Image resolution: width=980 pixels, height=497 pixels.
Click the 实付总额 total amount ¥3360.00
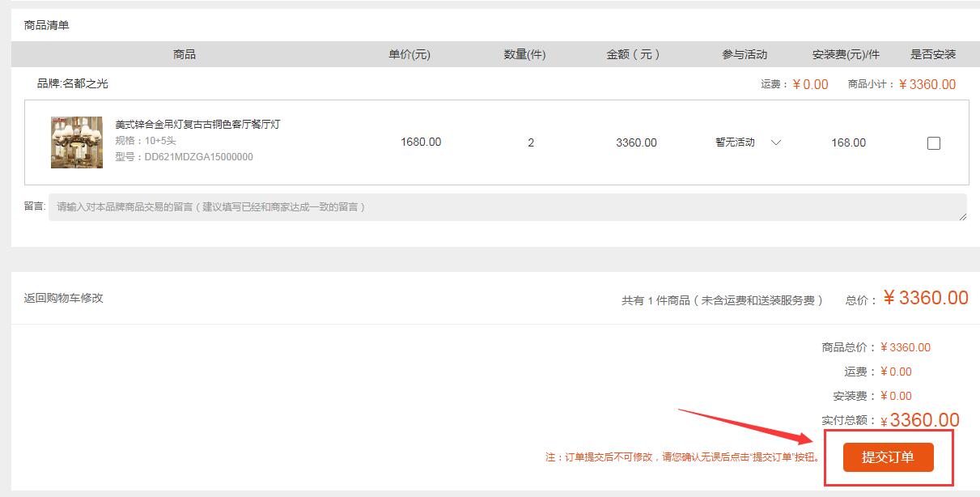coord(920,420)
